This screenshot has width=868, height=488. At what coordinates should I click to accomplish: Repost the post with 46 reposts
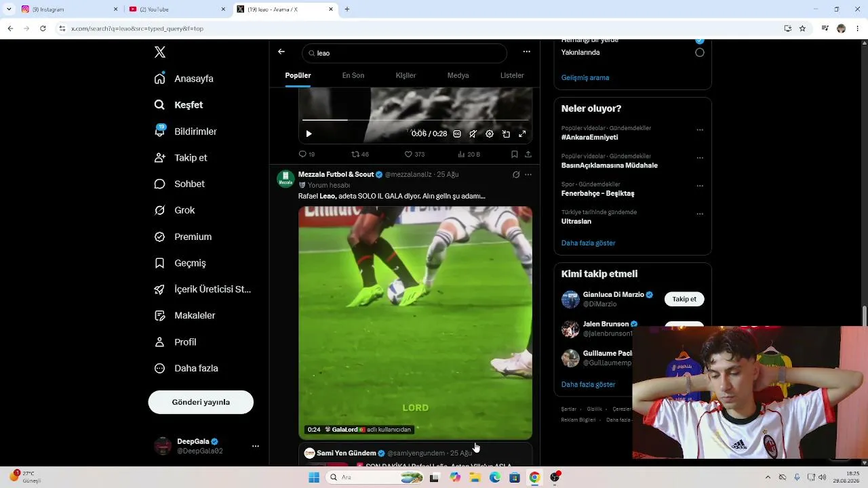tap(360, 155)
